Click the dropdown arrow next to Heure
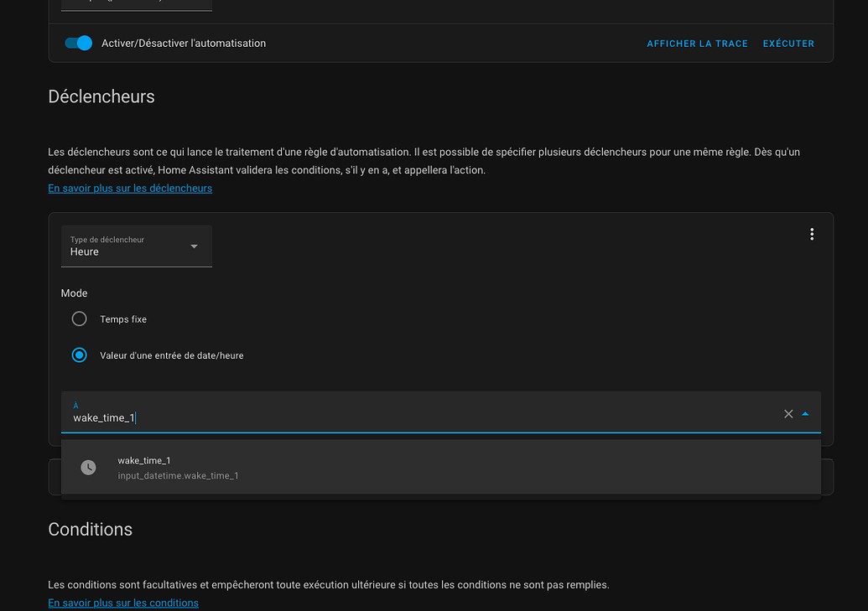The height and width of the screenshot is (611, 868). 195,246
